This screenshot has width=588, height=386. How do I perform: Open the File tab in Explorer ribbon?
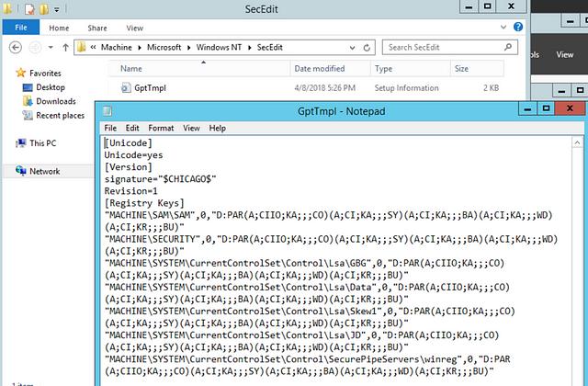coord(20,28)
